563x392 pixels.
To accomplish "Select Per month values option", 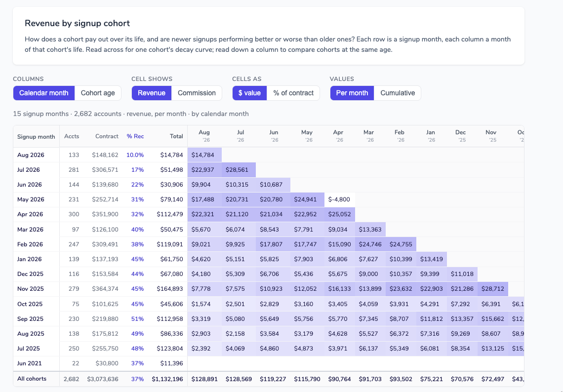I will coord(352,93).
